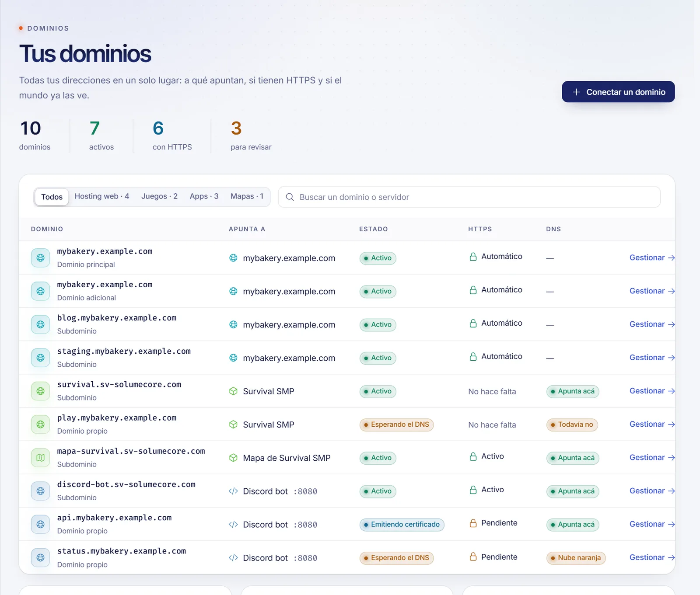
Task: Open Gestionar for the Dominio adicional row
Action: (652, 291)
